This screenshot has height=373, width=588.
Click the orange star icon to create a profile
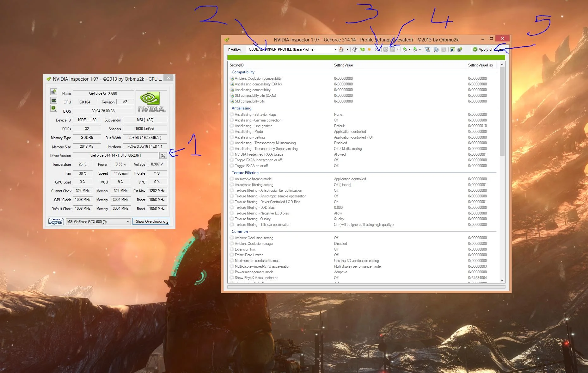pos(369,49)
